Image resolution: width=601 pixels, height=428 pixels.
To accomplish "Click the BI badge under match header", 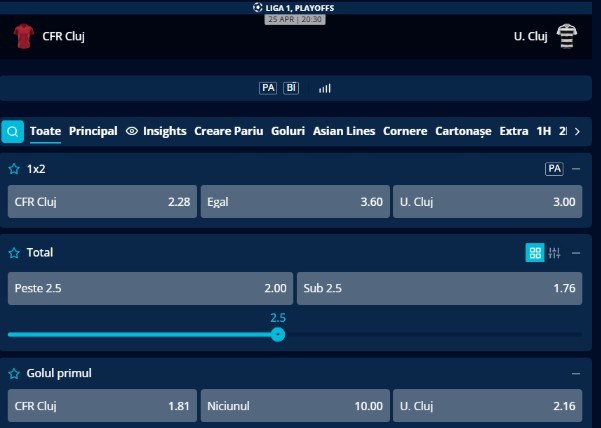I will coord(291,88).
